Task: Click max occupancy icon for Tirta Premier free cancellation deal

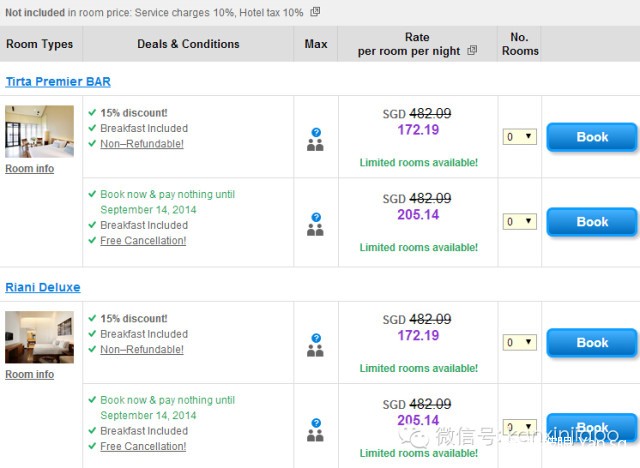Action: (x=315, y=223)
